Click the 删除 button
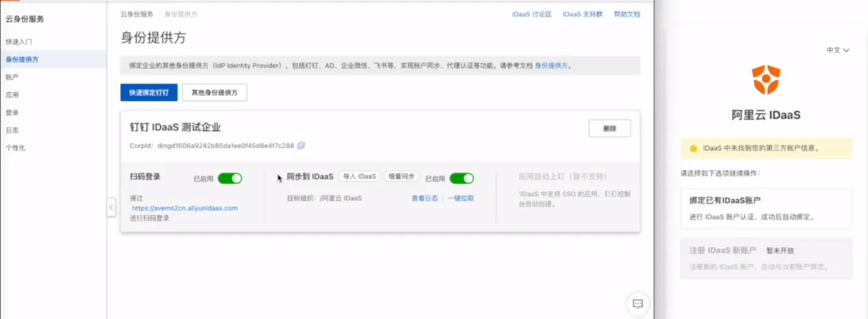The height and width of the screenshot is (319, 868). 609,128
